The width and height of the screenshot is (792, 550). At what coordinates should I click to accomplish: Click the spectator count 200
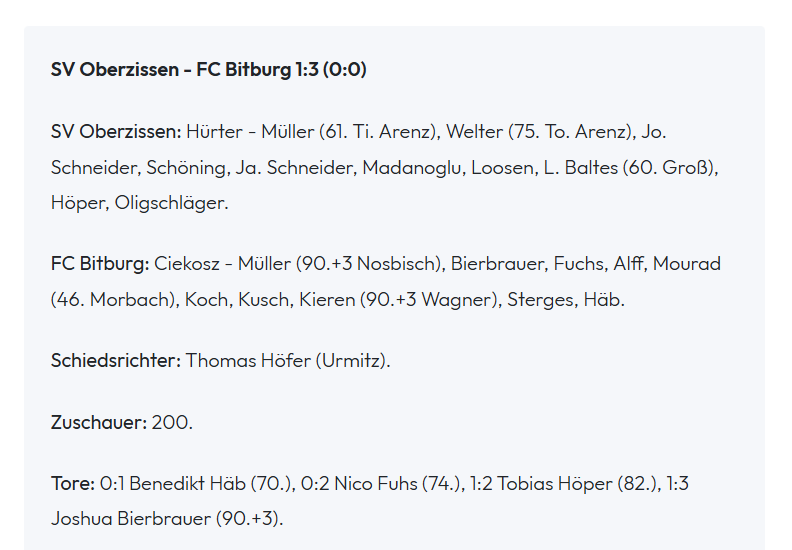[171, 422]
